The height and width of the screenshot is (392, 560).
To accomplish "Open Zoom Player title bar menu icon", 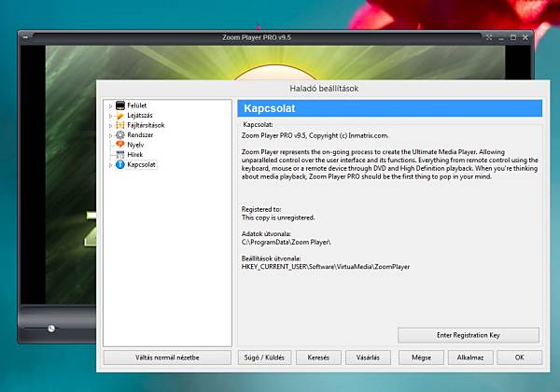I will [x=25, y=37].
